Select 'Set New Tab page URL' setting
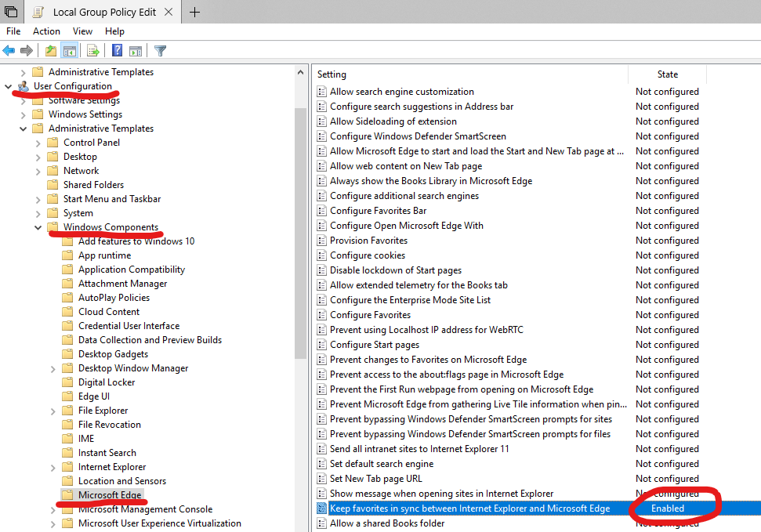The height and width of the screenshot is (532, 761). click(375, 478)
